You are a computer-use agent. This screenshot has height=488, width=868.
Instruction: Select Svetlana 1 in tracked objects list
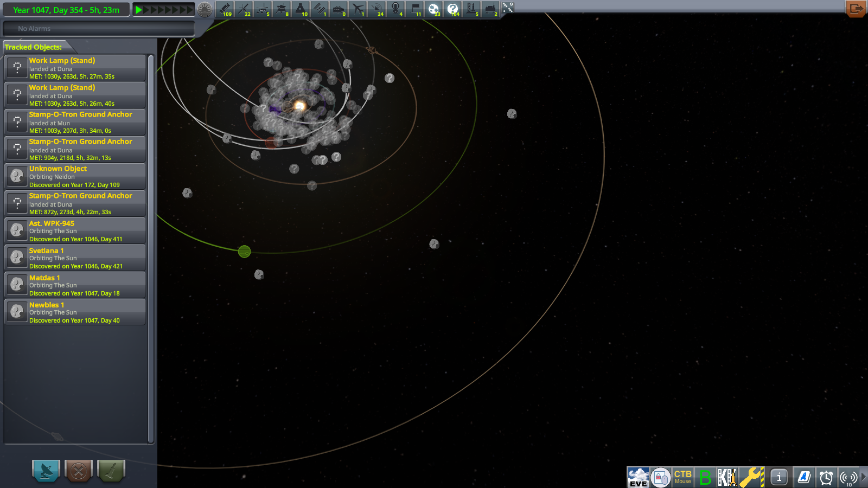(75, 258)
